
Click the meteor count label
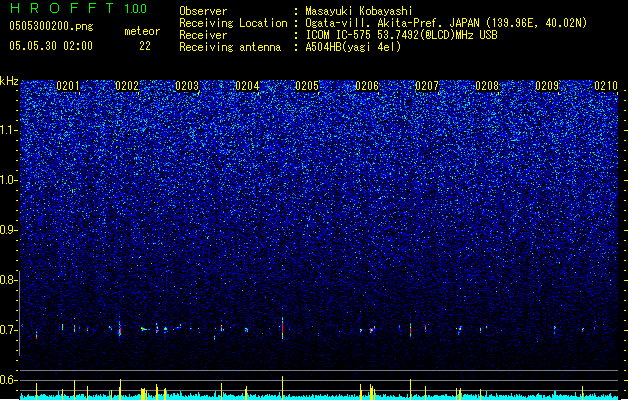click(x=142, y=31)
